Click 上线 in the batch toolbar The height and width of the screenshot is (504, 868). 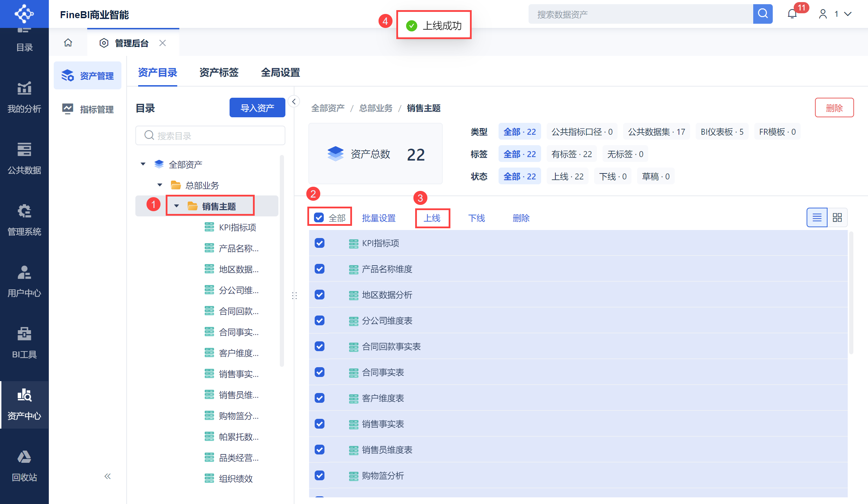[432, 218]
